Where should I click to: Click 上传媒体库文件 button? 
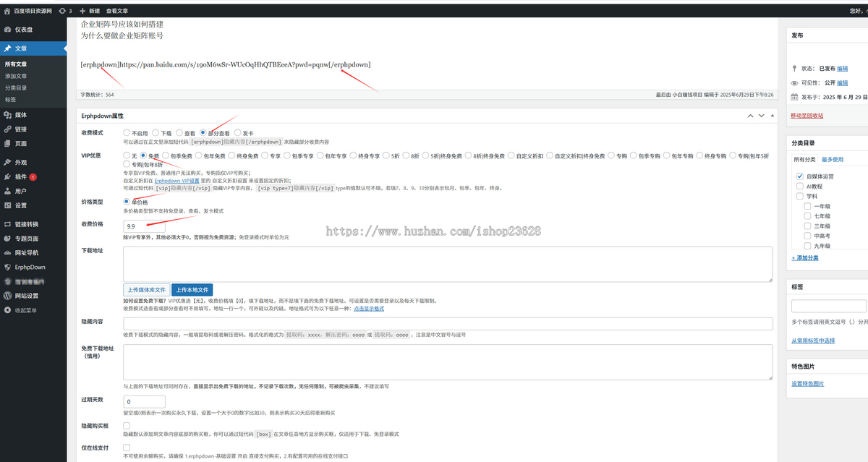pos(147,289)
